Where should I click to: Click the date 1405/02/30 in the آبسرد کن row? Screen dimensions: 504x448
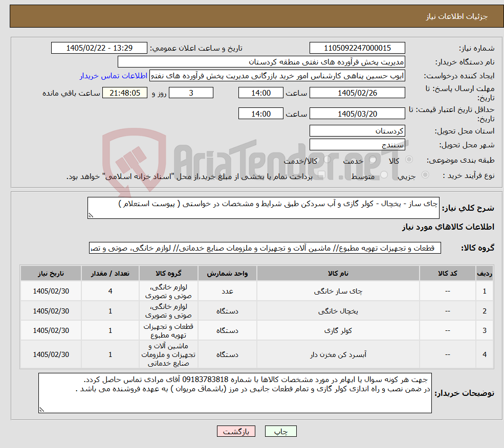pyautogui.click(x=51, y=354)
